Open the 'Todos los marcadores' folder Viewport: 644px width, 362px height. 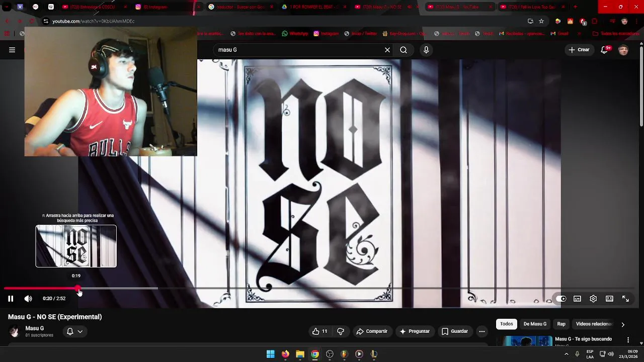616,34
